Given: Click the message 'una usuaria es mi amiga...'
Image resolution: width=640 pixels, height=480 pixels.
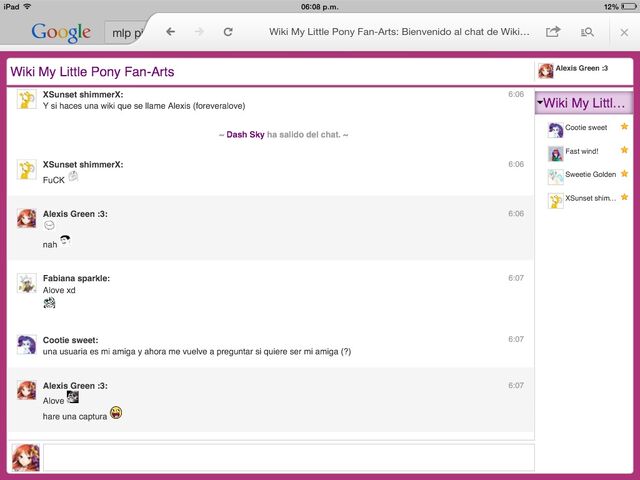Looking at the screenshot, I should coord(197,351).
